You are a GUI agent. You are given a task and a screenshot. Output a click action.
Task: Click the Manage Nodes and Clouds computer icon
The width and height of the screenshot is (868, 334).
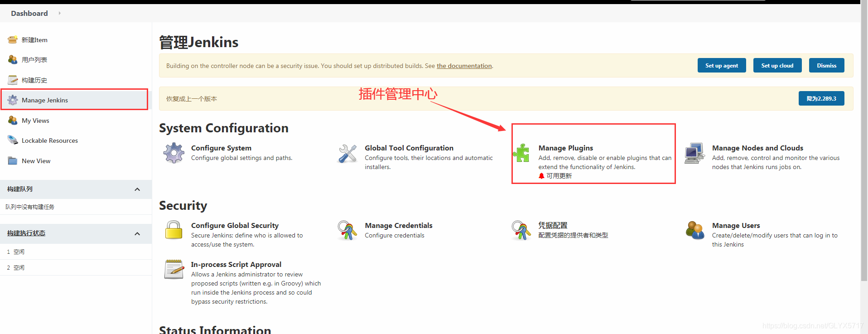coord(694,153)
